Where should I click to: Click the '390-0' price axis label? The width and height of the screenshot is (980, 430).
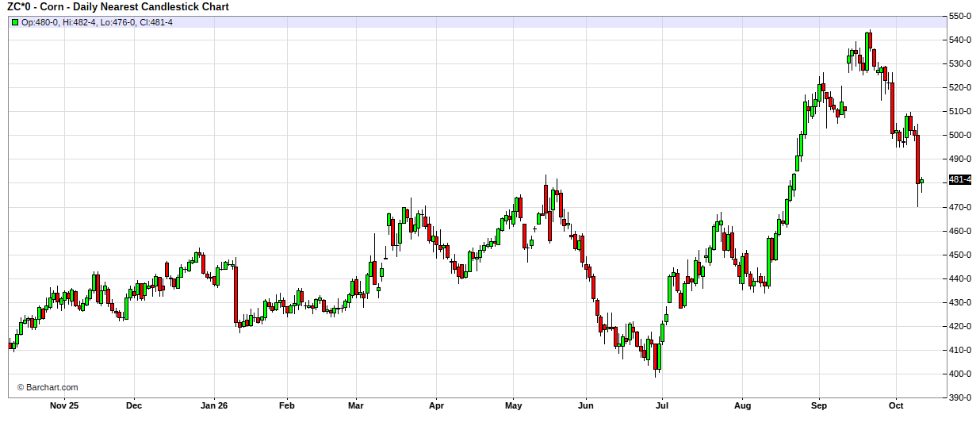point(961,397)
